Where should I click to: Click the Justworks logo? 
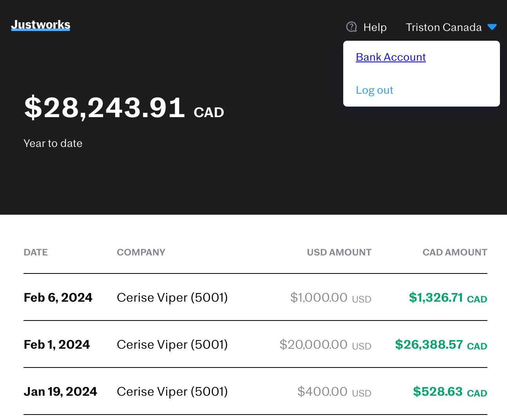pyautogui.click(x=41, y=25)
